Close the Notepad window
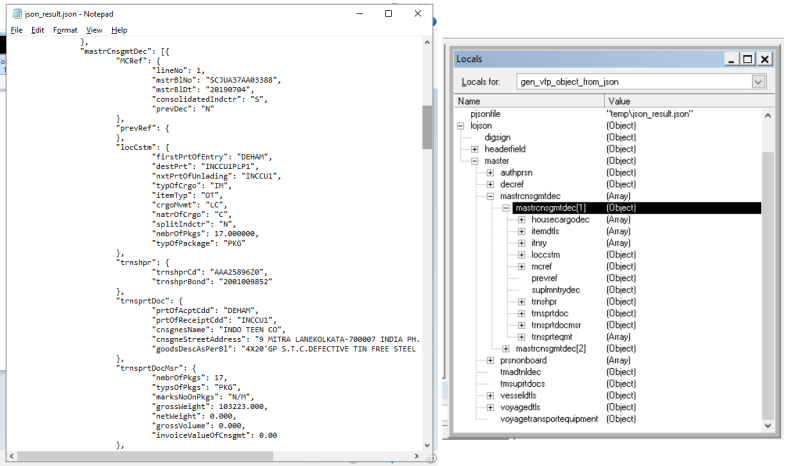Image resolution: width=800 pixels, height=466 pixels. pos(418,14)
